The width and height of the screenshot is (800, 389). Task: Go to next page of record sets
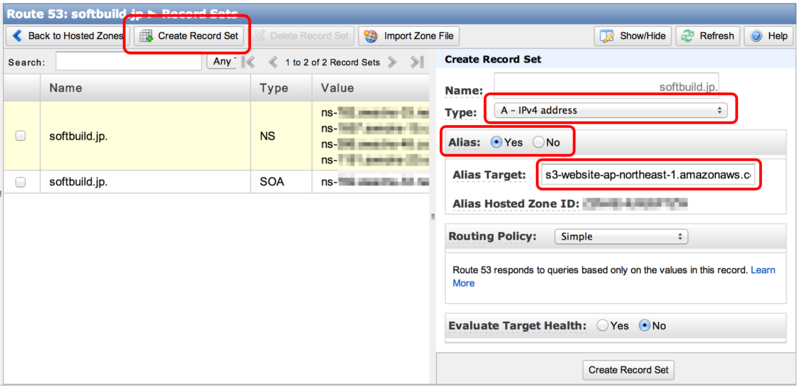[x=392, y=62]
